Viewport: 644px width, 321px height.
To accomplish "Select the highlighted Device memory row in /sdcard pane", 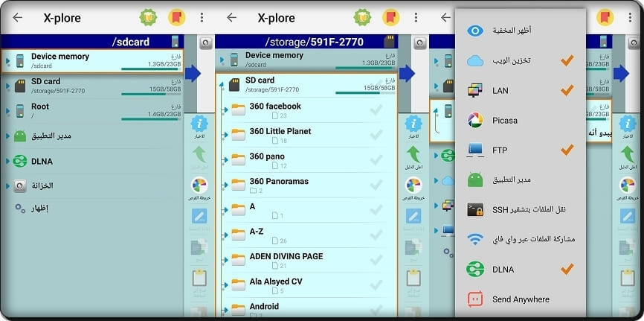I will pyautogui.click(x=92, y=61).
